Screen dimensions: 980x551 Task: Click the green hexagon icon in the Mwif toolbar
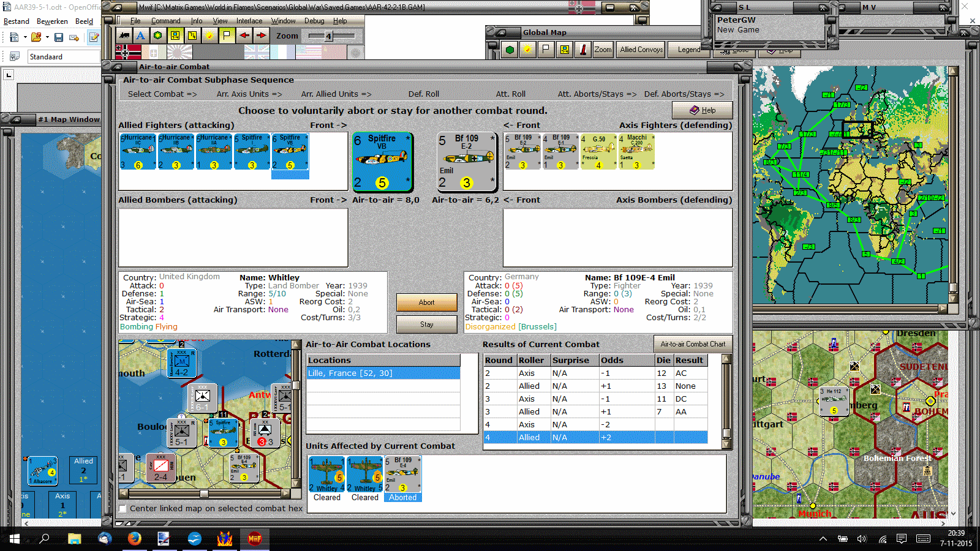click(158, 36)
